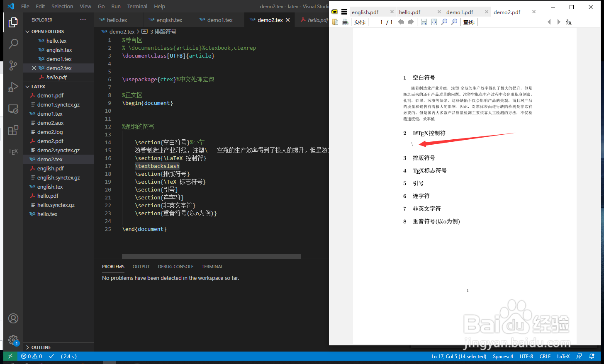Switch to the Debug Console panel tab
The width and height of the screenshot is (604, 364).
point(175,267)
